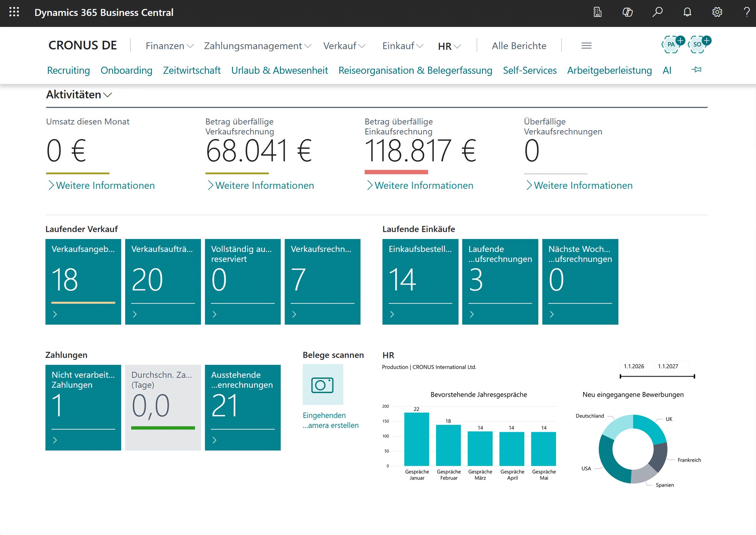Open the notifications bell
Screen dimensions: 756x535
pos(687,12)
